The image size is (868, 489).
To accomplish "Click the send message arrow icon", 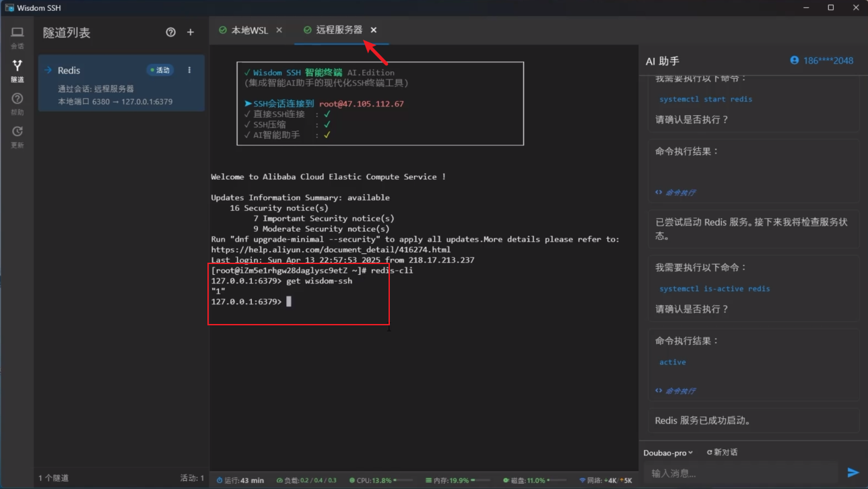I will click(x=853, y=471).
